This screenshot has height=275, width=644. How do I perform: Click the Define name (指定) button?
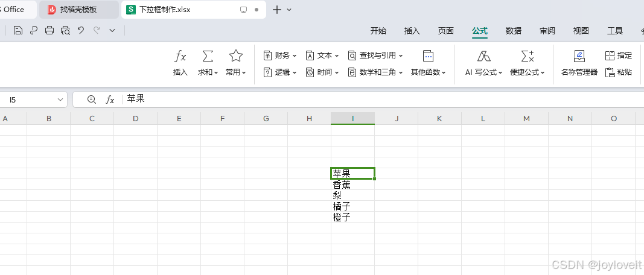(x=619, y=55)
